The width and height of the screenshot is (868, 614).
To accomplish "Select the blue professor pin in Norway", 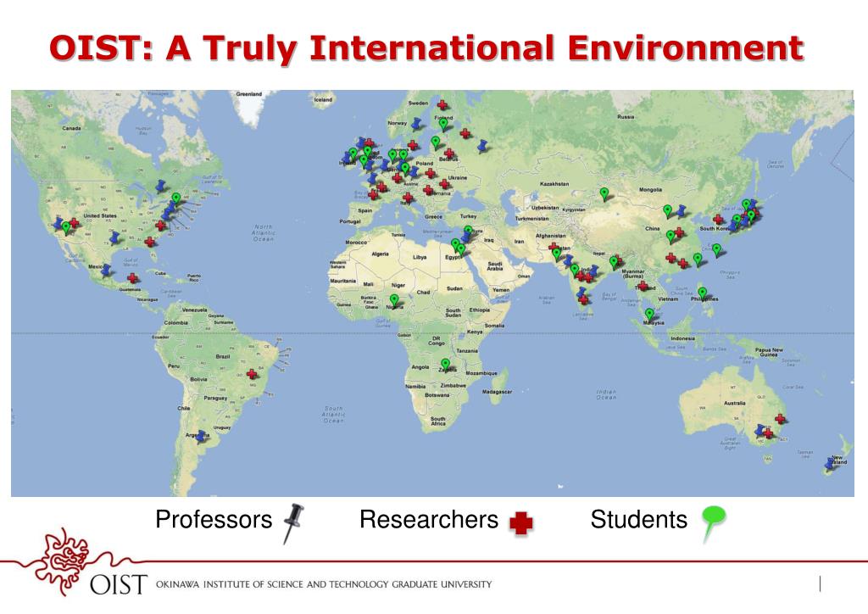I will [416, 123].
